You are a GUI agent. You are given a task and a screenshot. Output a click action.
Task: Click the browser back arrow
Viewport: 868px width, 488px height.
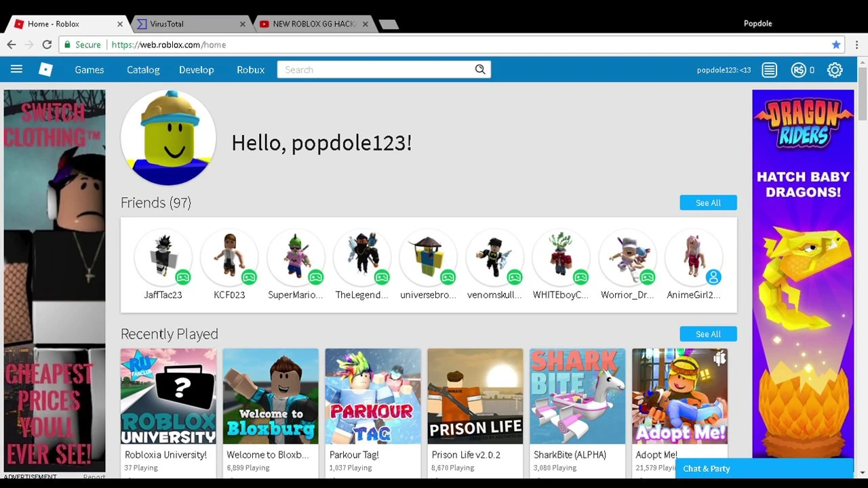(12, 45)
